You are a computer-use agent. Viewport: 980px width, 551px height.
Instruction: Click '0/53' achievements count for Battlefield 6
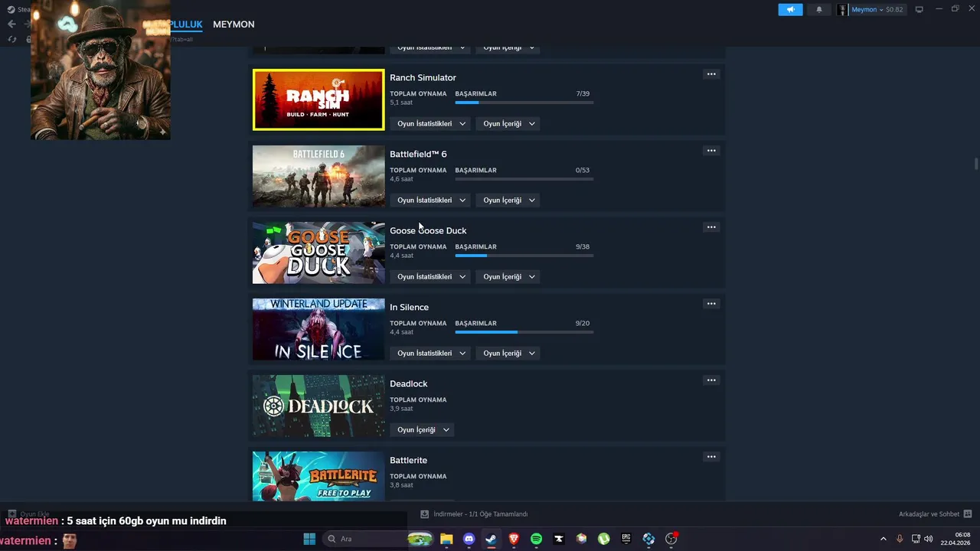tap(583, 170)
